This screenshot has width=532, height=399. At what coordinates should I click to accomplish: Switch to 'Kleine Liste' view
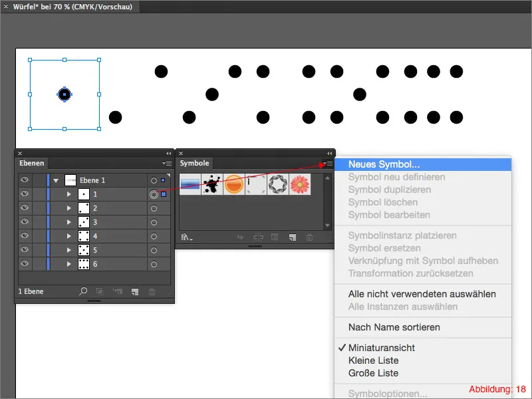click(x=423, y=360)
